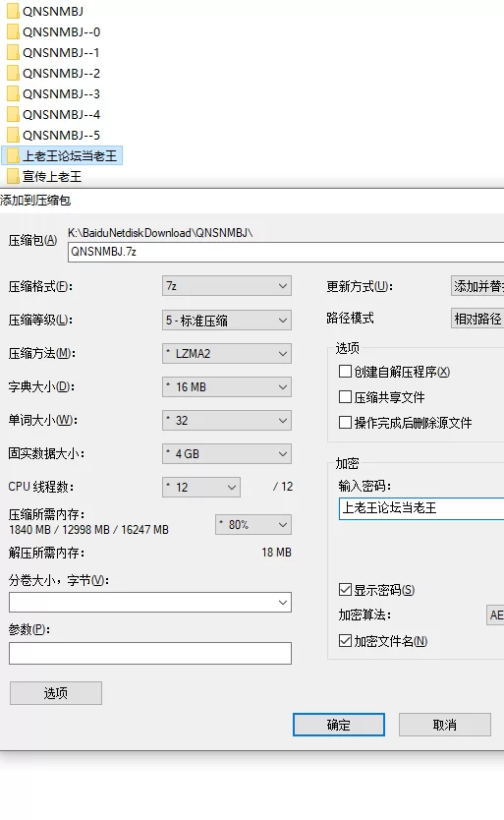504x820 pixels.
Task: Select the 宣传上老王 folder icon
Action: (x=13, y=176)
